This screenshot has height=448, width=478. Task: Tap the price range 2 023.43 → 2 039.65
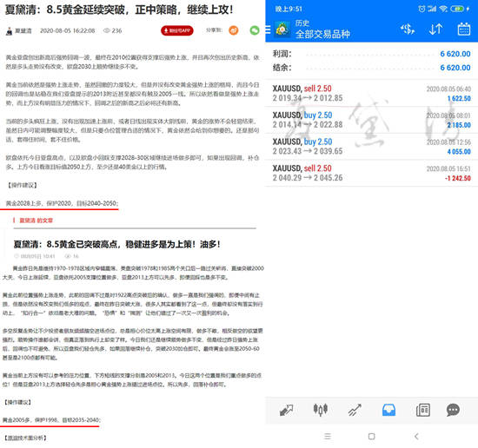[x=308, y=151]
